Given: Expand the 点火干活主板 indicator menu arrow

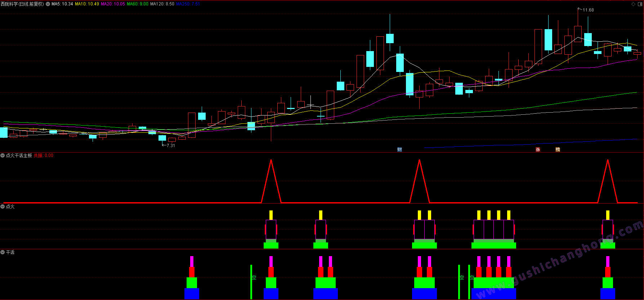Looking at the screenshot, I should 3,155.
